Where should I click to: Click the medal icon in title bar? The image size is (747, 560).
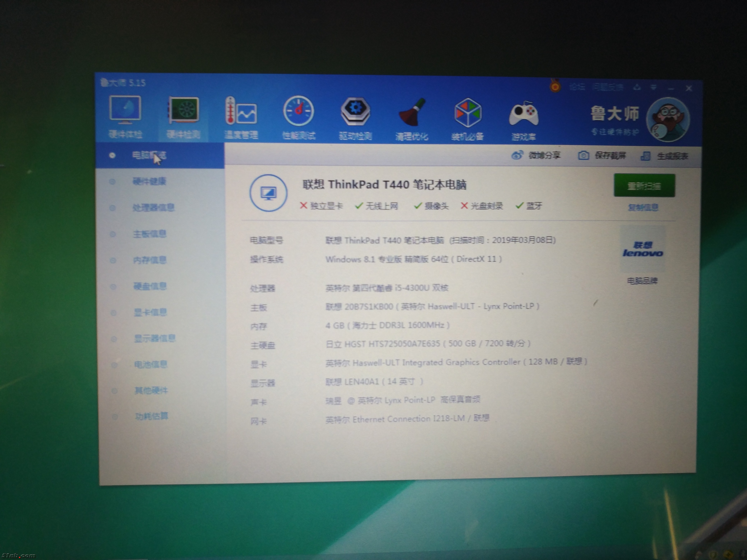tap(555, 86)
